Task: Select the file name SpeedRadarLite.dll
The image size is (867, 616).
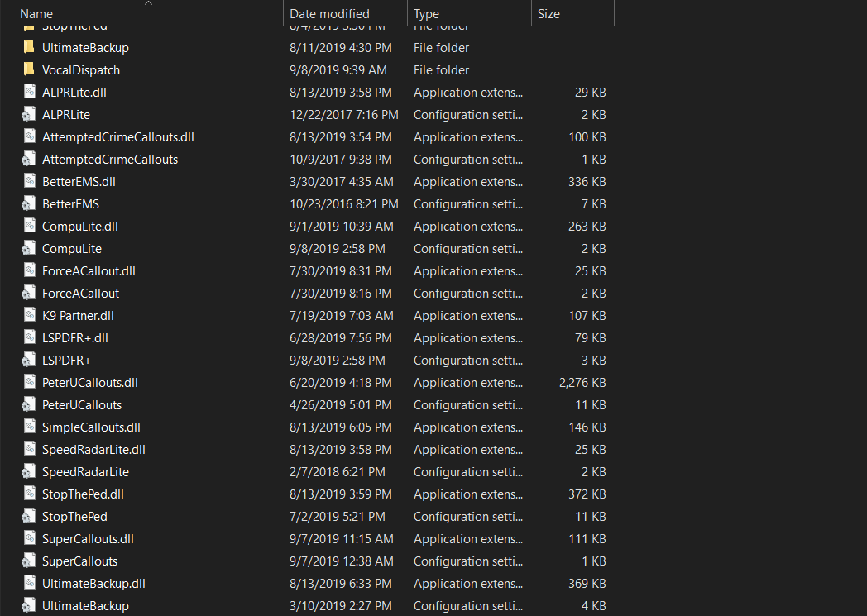Action: tap(93, 450)
